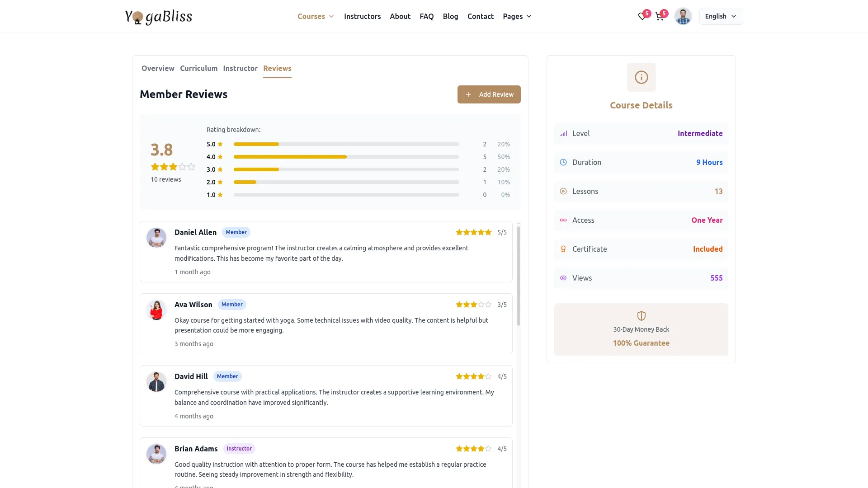Screen dimensions: 868x488
Task: Click the Add Review button
Action: click(489, 94)
